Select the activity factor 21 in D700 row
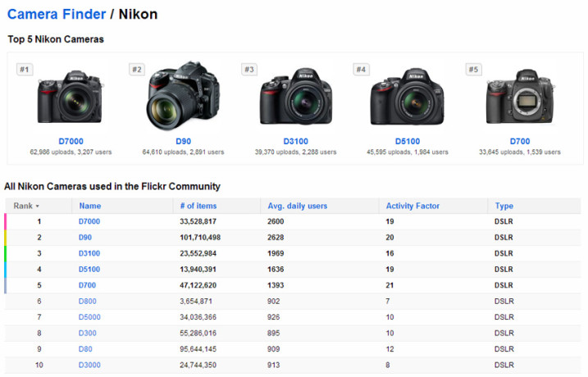This screenshot has width=588, height=377. coord(390,285)
